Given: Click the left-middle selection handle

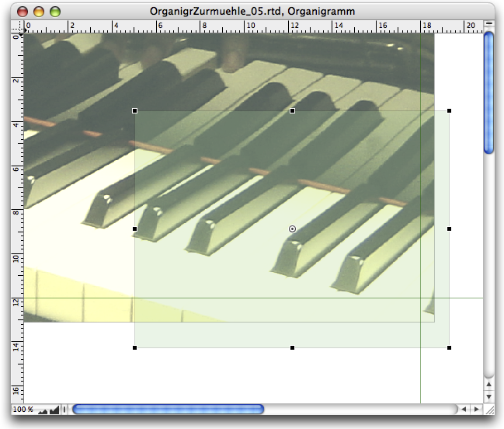Looking at the screenshot, I should [x=135, y=228].
